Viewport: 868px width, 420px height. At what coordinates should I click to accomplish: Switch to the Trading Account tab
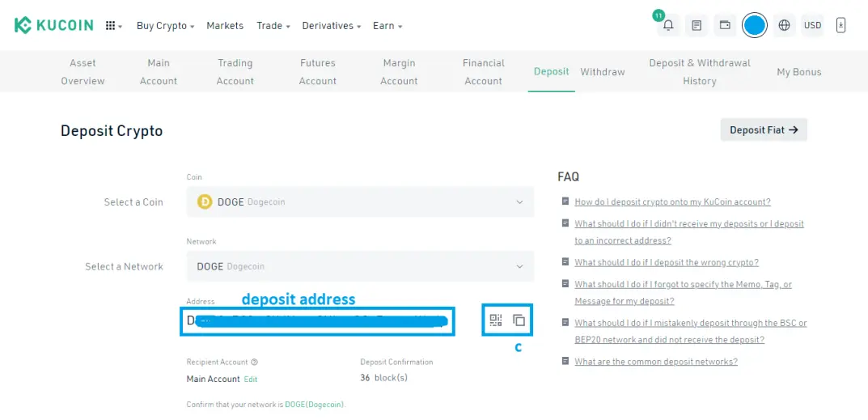pyautogui.click(x=235, y=72)
